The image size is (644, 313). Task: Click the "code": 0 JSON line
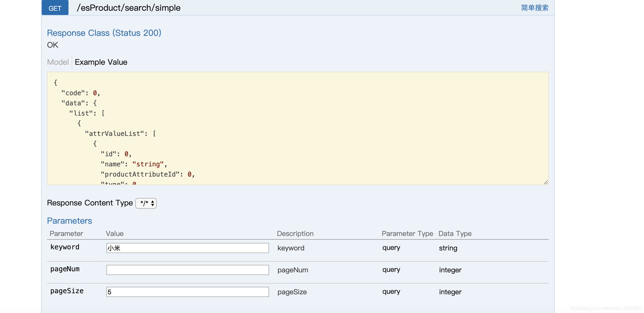pyautogui.click(x=81, y=93)
